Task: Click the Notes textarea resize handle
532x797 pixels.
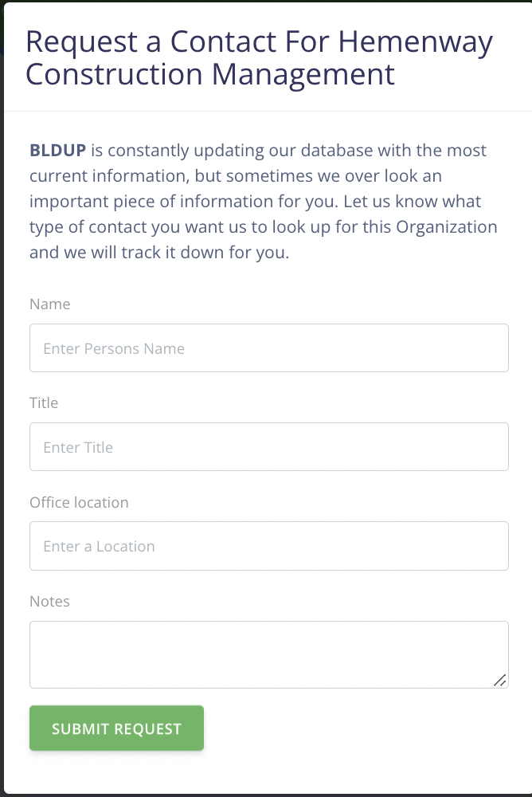Action: click(x=500, y=680)
